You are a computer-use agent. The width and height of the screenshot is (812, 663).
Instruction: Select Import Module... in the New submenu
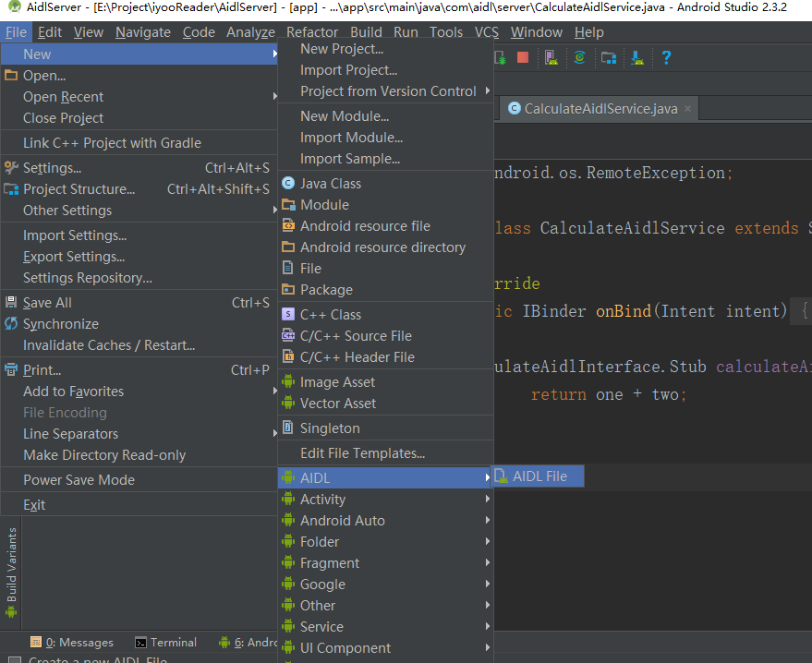pos(386,138)
